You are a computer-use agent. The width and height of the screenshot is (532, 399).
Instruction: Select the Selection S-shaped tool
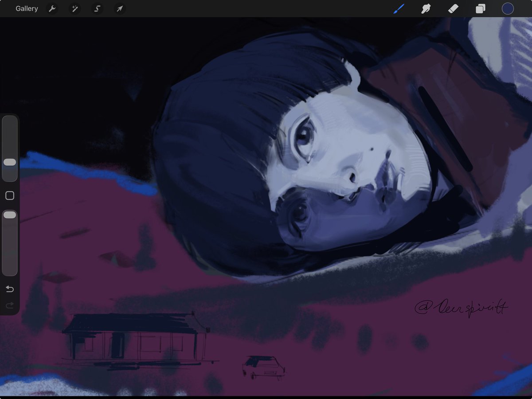tap(97, 9)
